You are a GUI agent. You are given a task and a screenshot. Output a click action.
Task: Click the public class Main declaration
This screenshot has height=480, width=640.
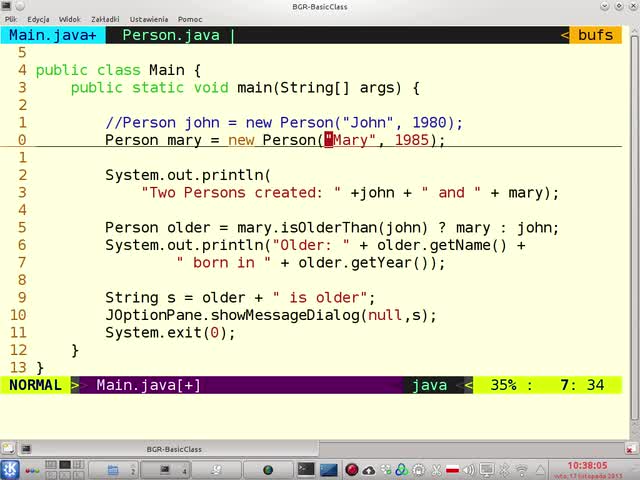[118, 70]
